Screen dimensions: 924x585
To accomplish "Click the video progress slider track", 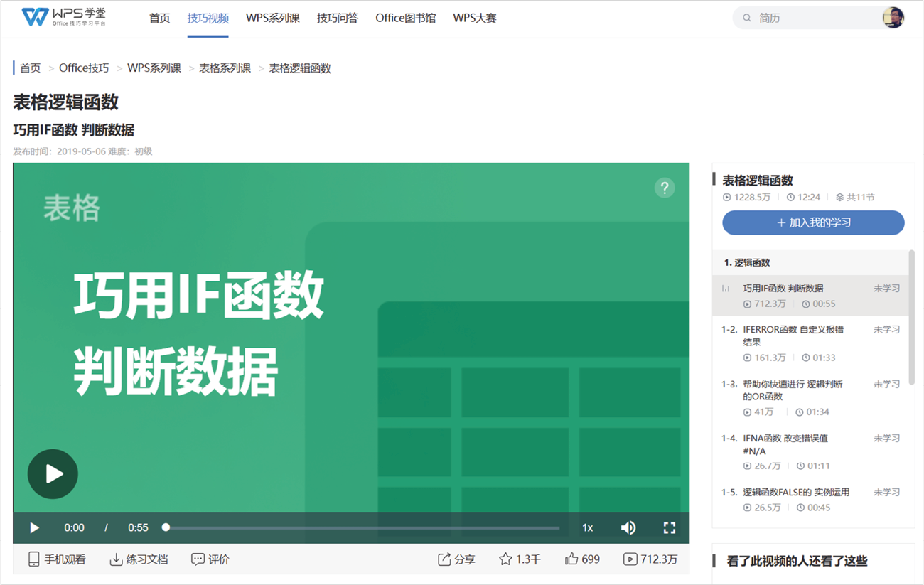I will (362, 527).
